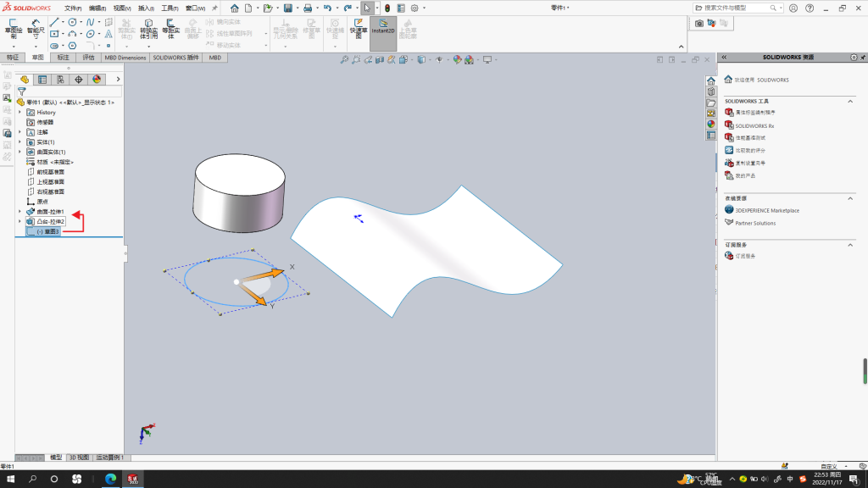
Task: Toggle the Rapid Sketch (快速草图) button
Action: click(359, 29)
